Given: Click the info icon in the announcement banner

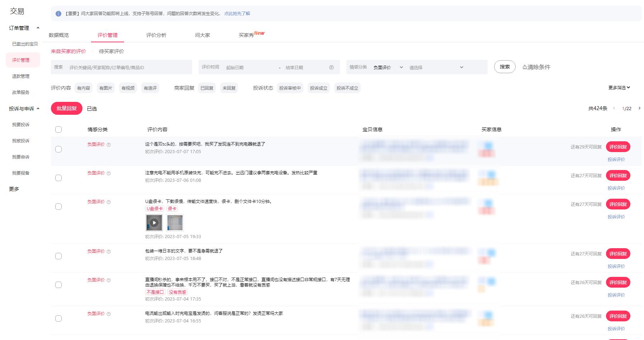Looking at the screenshot, I should click(x=58, y=13).
